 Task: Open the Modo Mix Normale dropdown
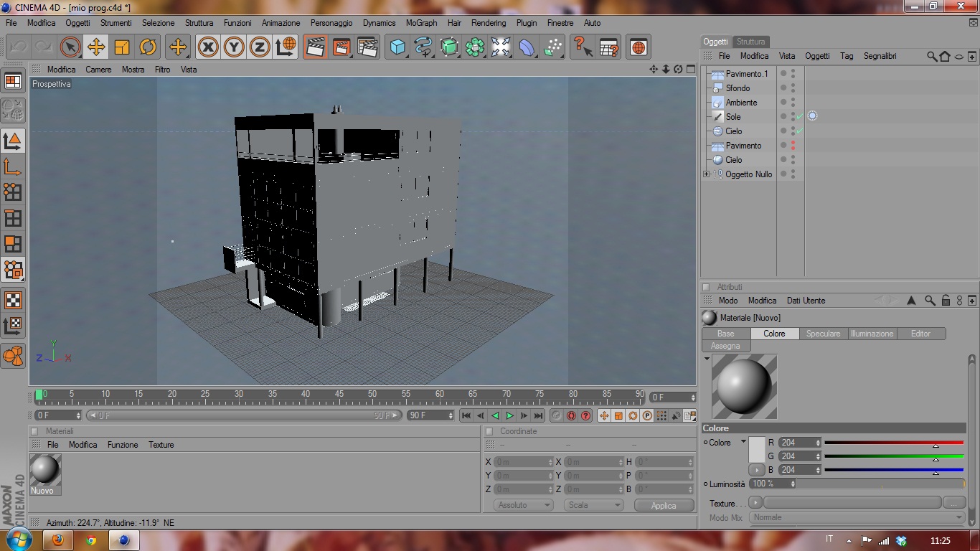[857, 517]
